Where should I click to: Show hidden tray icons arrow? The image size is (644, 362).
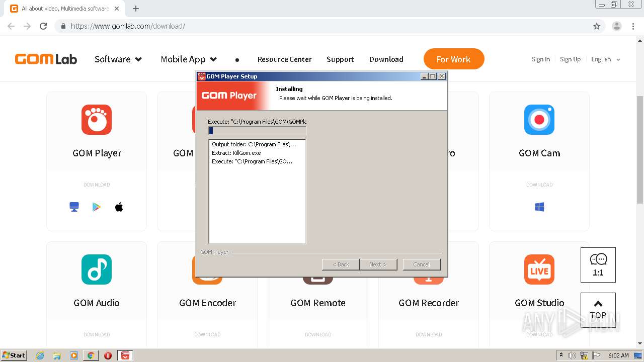[561, 355]
